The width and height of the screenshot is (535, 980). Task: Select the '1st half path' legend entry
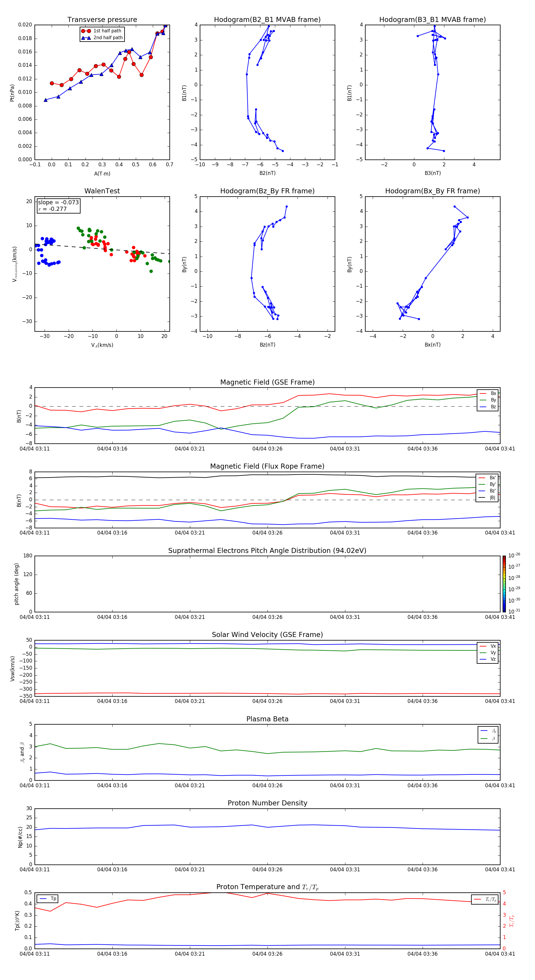pos(101,31)
